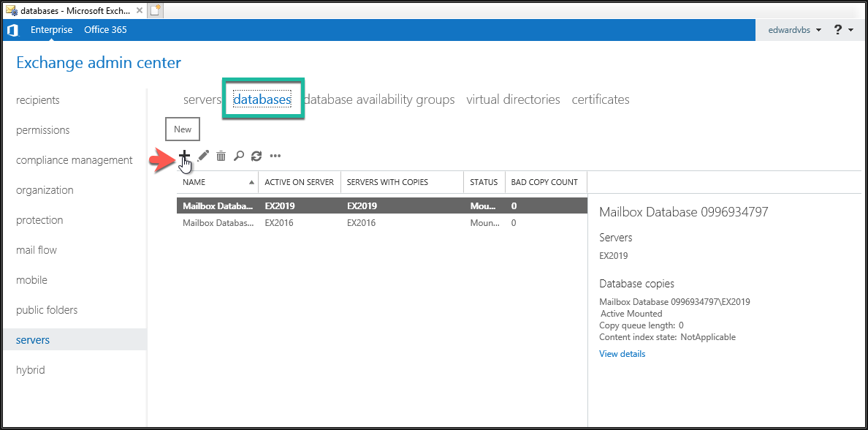Select organization in the left navigation

pyautogui.click(x=45, y=190)
